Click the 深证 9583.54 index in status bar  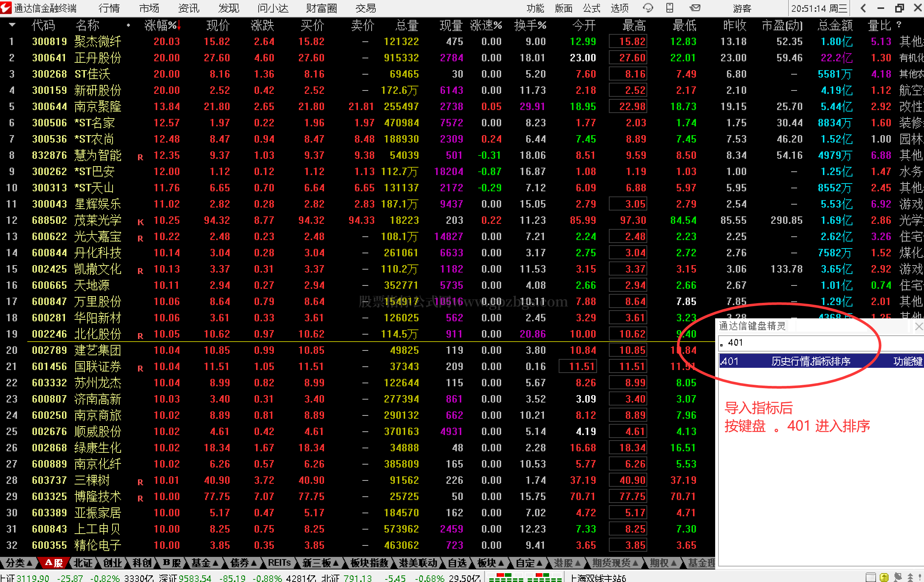pos(185,578)
